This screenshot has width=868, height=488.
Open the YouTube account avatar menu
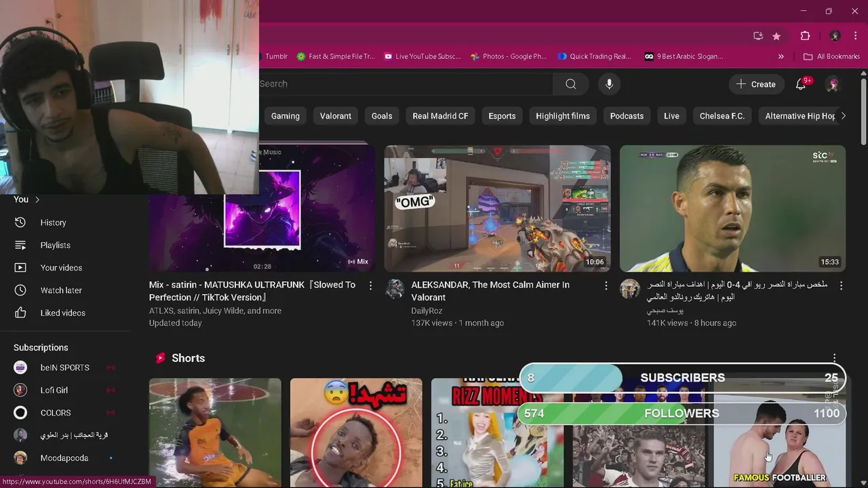point(833,84)
